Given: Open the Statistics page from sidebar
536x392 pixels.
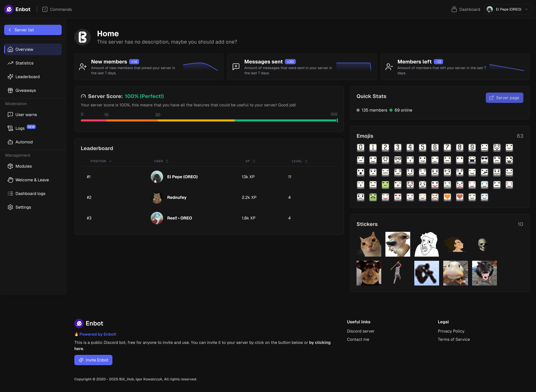Looking at the screenshot, I should [x=24, y=63].
